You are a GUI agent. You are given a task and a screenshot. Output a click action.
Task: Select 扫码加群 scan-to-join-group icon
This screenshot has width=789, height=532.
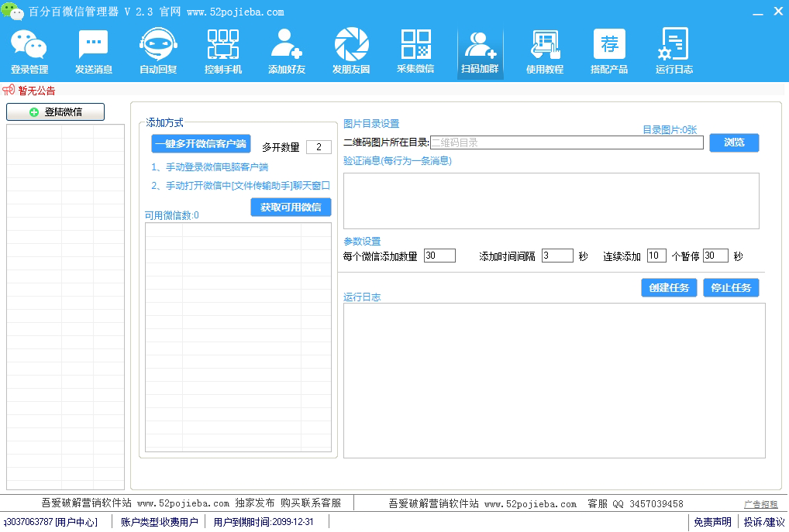[x=480, y=52]
